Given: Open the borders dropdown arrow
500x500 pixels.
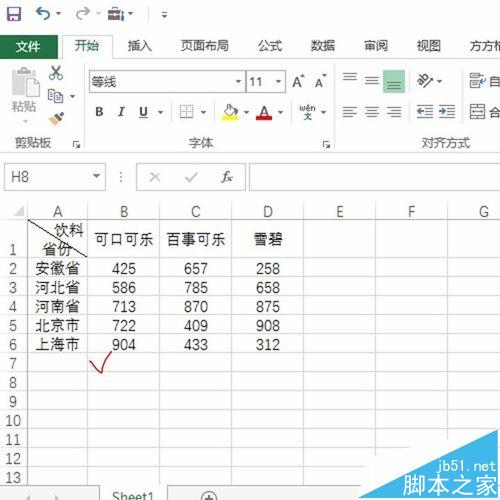Looking at the screenshot, I should coord(203,112).
